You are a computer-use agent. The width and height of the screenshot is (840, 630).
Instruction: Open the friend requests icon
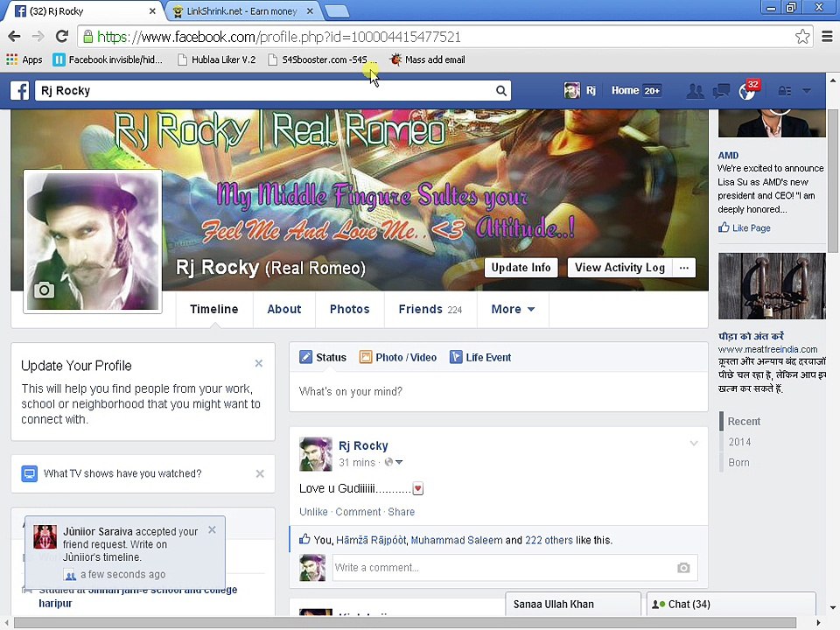[696, 91]
